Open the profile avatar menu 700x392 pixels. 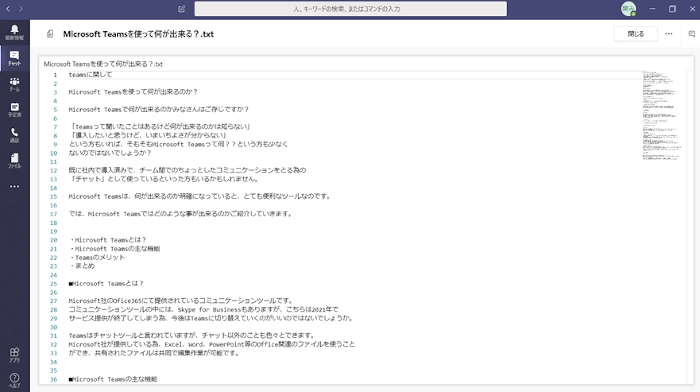pyautogui.click(x=629, y=8)
